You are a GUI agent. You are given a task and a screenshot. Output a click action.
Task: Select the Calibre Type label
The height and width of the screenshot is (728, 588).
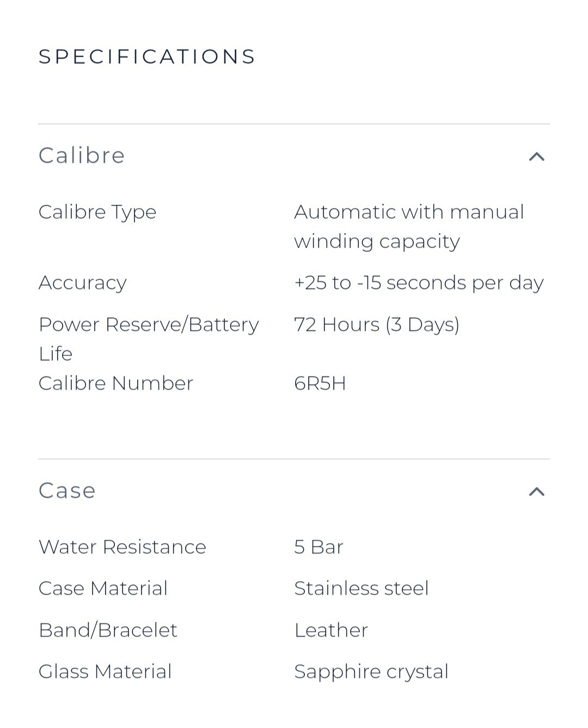click(x=97, y=212)
